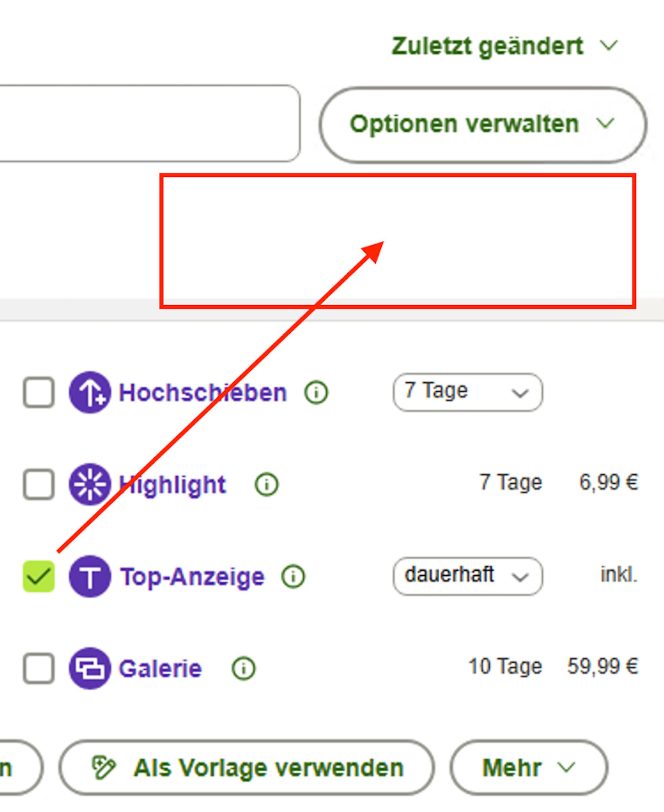Click the purple Galerie icon

[x=90, y=668]
